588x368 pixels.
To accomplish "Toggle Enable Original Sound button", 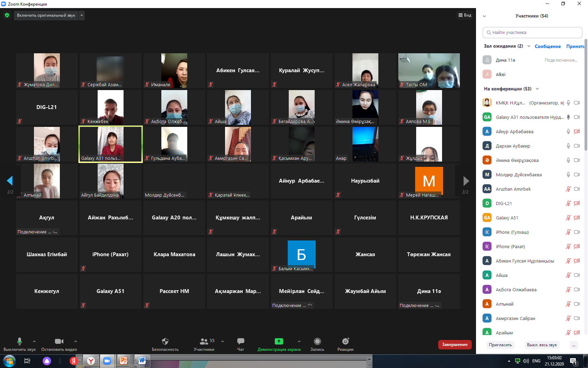I will (46, 15).
